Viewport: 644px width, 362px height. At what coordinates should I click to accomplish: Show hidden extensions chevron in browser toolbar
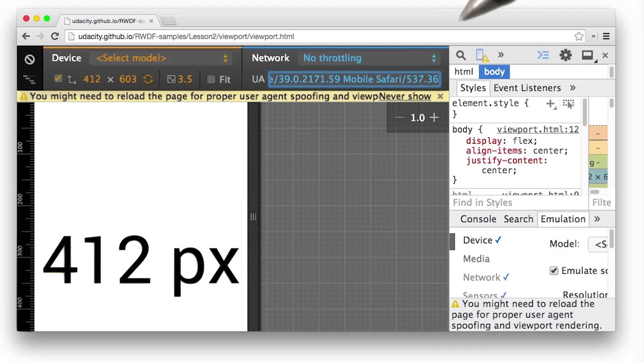click(593, 36)
